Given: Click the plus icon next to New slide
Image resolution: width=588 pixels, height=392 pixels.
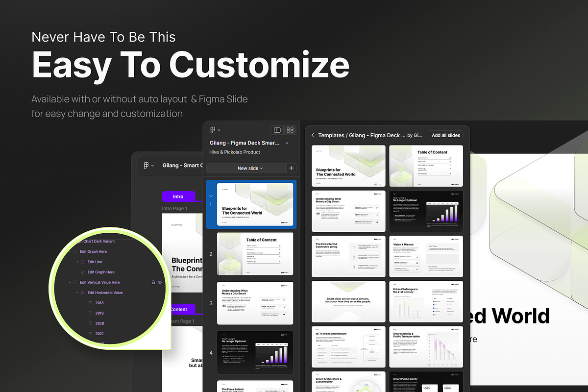Looking at the screenshot, I should pos(291,168).
